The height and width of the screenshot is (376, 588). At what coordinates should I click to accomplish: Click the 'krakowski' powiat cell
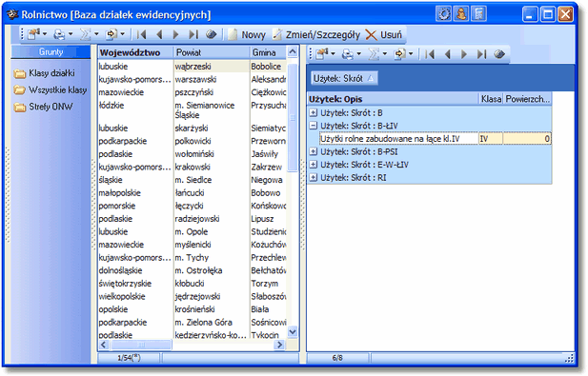click(x=212, y=167)
